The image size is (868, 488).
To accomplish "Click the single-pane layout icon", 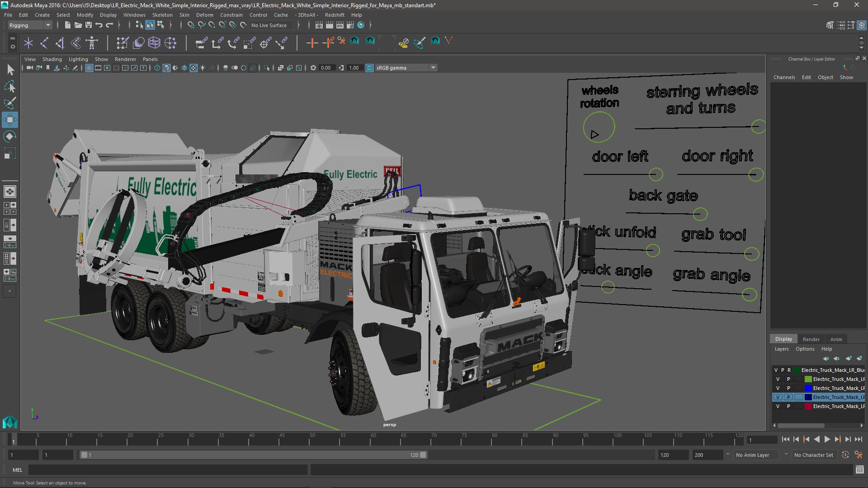I will click(10, 192).
